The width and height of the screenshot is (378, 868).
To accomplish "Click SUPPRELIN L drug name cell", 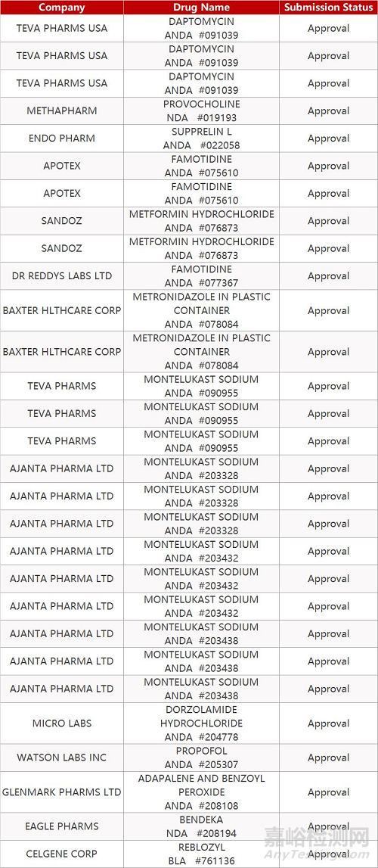I will point(201,138).
